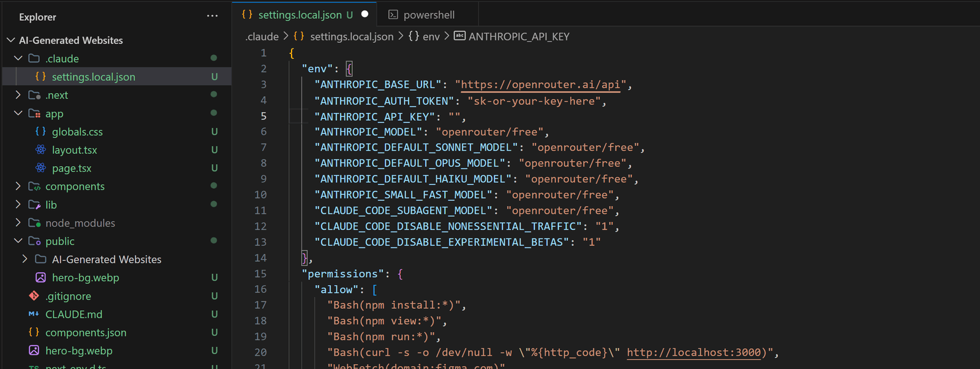Click the React icon beside page.tsx
This screenshot has width=980, height=369.
[x=40, y=168]
